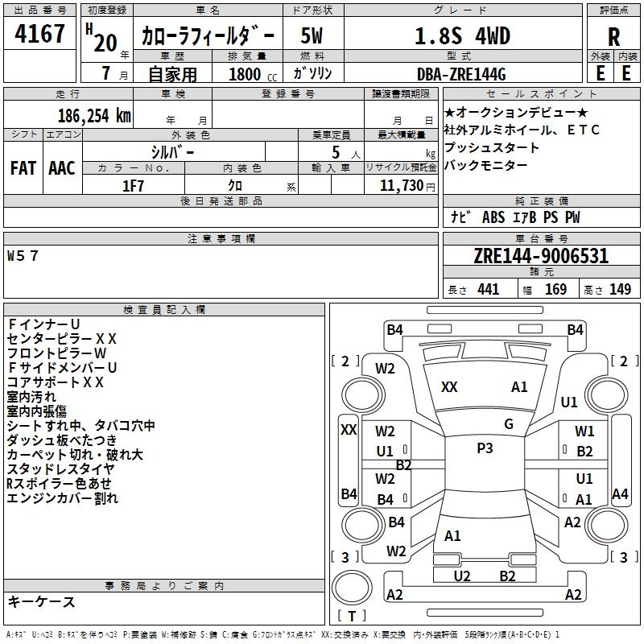Select the note Rスポイラー色あせ

(59, 484)
